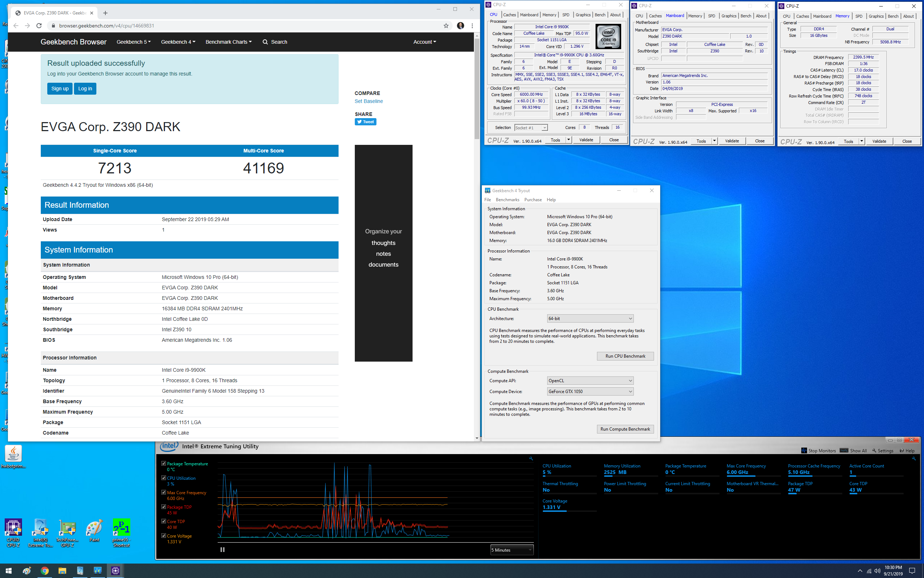Expand Geekbench 5 navbar dropdown
This screenshot has height=578, width=924.
(x=134, y=42)
